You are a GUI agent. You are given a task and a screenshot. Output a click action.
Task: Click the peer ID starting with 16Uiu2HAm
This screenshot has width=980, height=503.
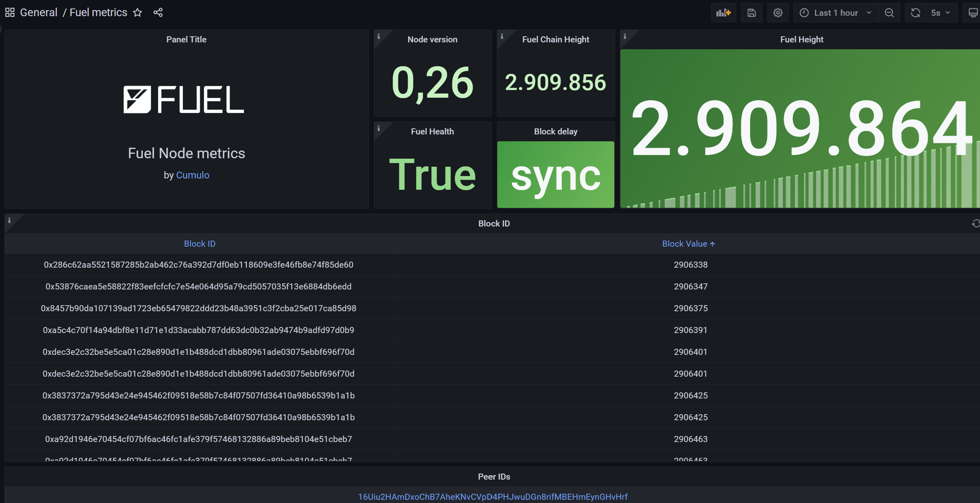[492, 497]
